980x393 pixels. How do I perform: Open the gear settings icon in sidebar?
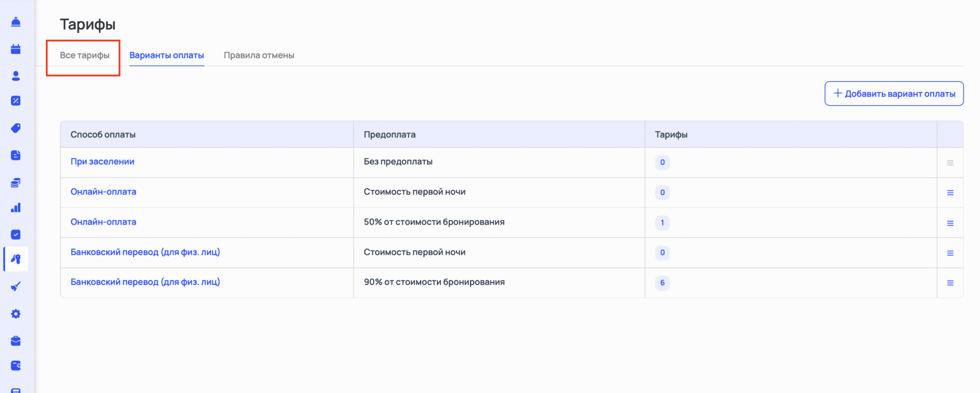click(16, 314)
